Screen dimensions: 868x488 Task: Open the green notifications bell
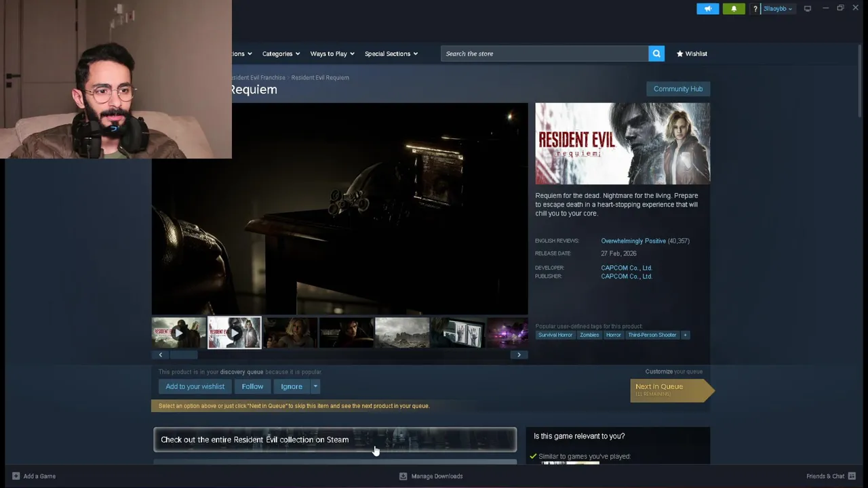pos(734,9)
